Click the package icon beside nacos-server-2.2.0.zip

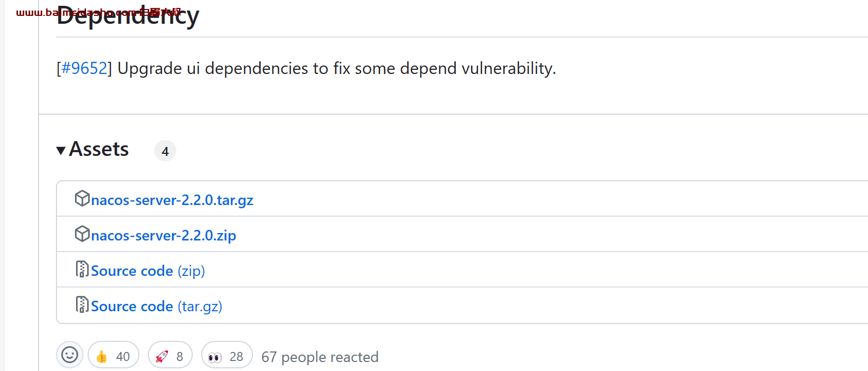(82, 234)
